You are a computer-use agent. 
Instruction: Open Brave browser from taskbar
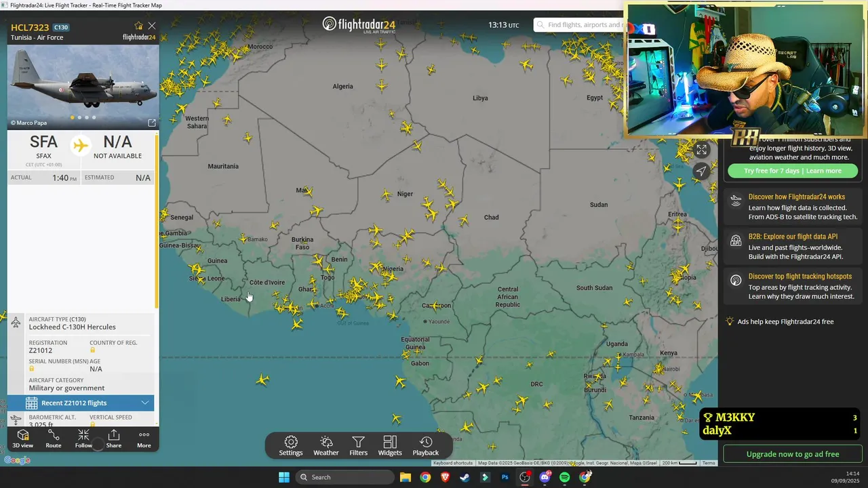[445, 477]
